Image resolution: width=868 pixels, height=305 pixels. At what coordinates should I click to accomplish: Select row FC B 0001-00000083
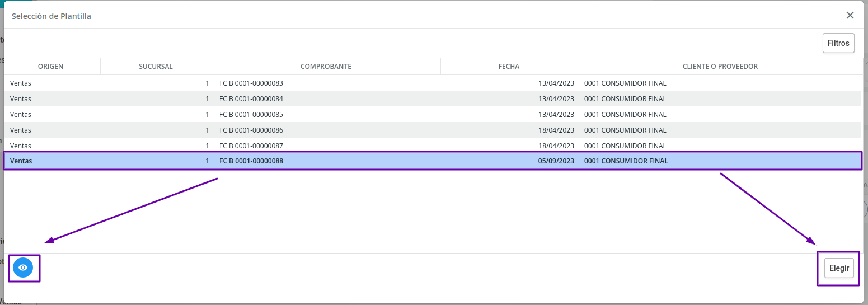(433, 83)
